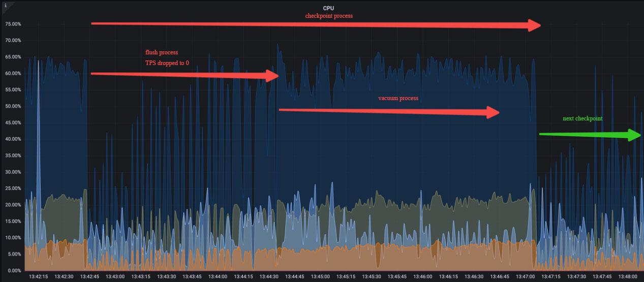Click the 13:45:00 time axis label
Screen dimensions: 644x282
point(320,277)
